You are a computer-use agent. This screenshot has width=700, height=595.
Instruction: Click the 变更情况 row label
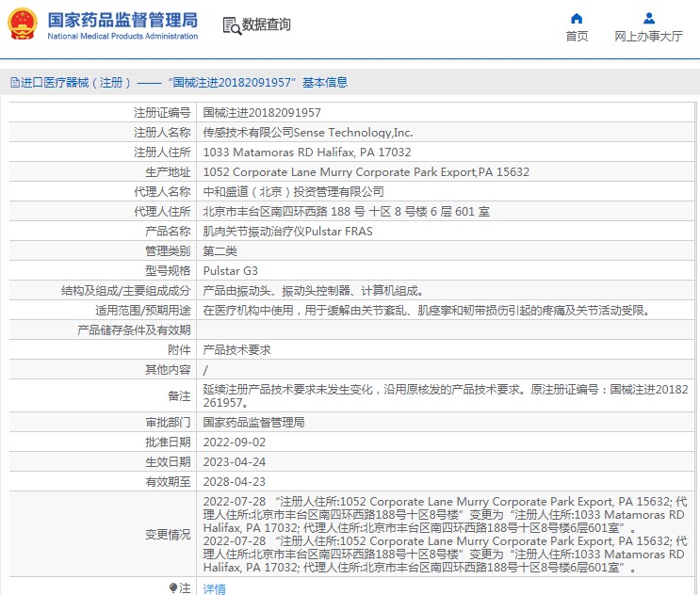pos(168,535)
